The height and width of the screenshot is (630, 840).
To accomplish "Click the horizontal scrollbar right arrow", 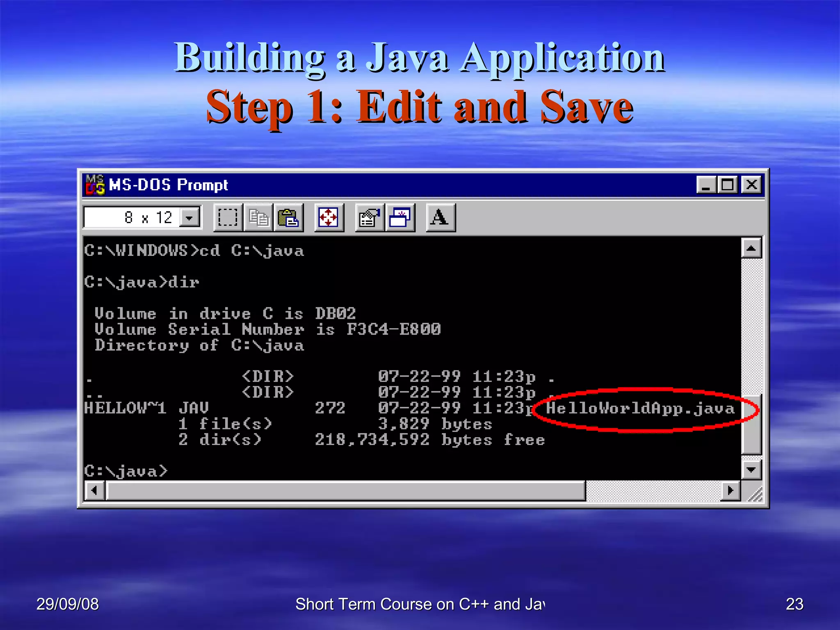I will coord(730,491).
